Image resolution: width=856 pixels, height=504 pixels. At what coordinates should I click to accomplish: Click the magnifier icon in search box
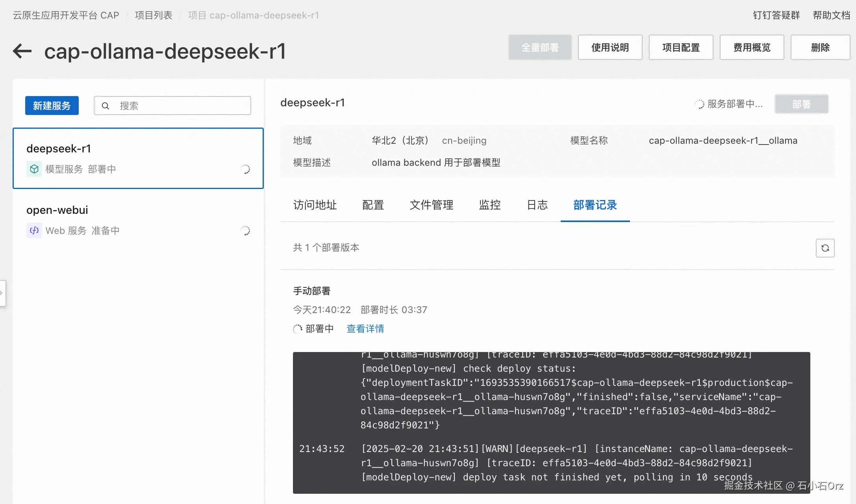(x=106, y=106)
